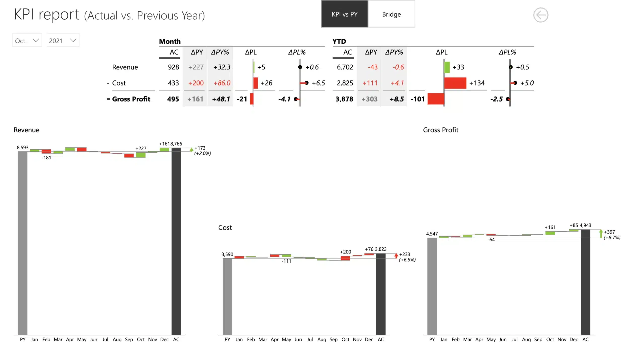Image resolution: width=644 pixels, height=353 pixels.
Task: Click the red +233 variance arrow on Cost chart
Action: click(396, 256)
